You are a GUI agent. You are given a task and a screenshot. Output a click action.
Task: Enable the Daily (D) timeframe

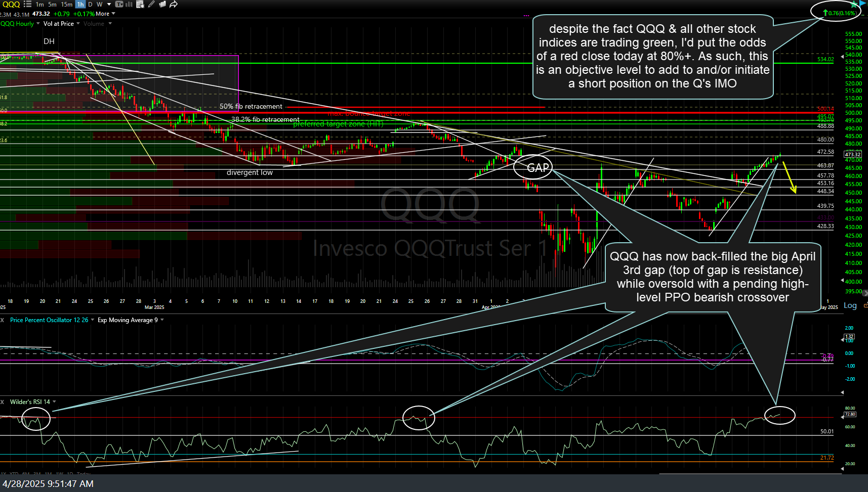(90, 4)
